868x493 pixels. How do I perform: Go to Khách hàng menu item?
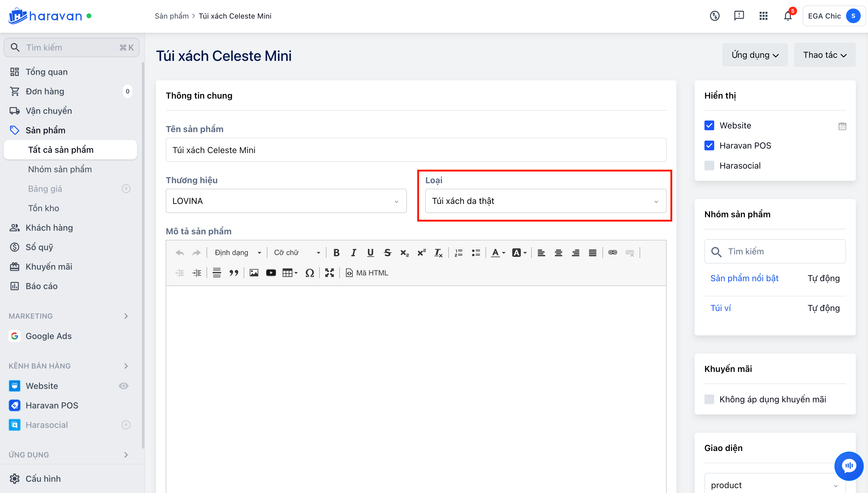(x=49, y=228)
